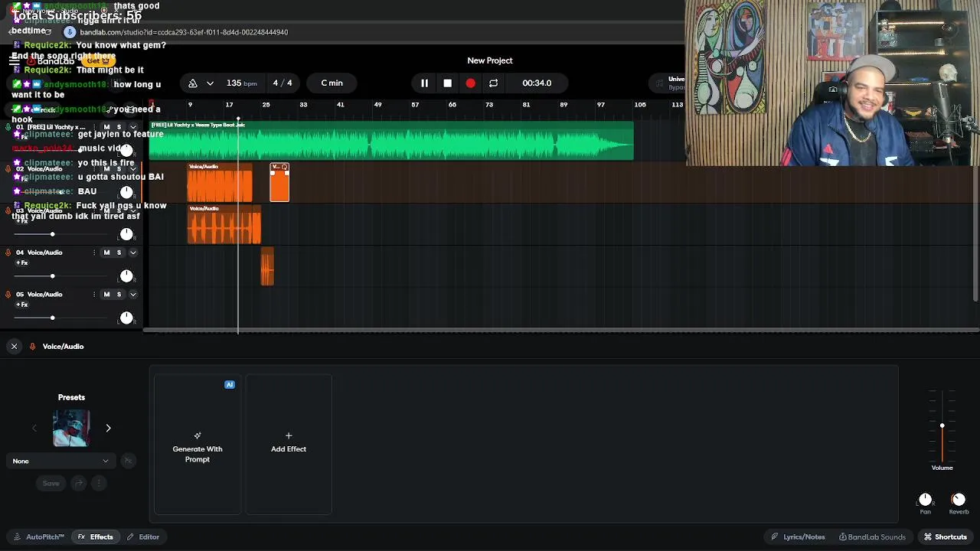
Task: Select track 04 Voice/Audio name
Action: tap(44, 253)
